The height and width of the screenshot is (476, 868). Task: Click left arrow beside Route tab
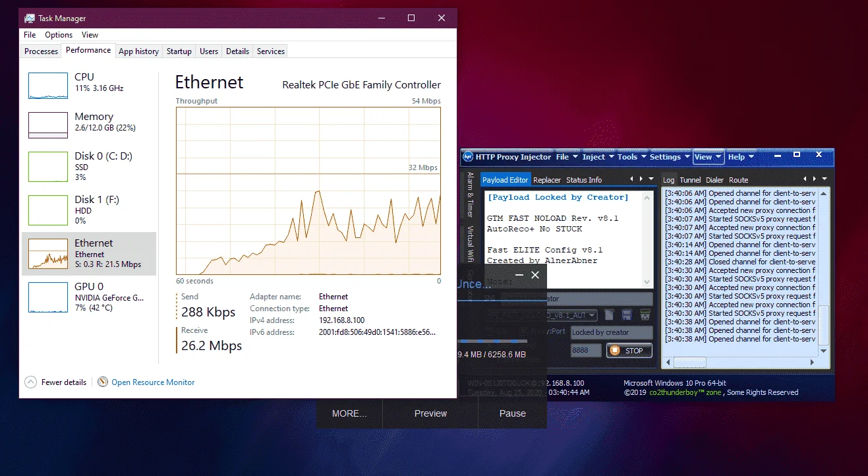point(805,179)
